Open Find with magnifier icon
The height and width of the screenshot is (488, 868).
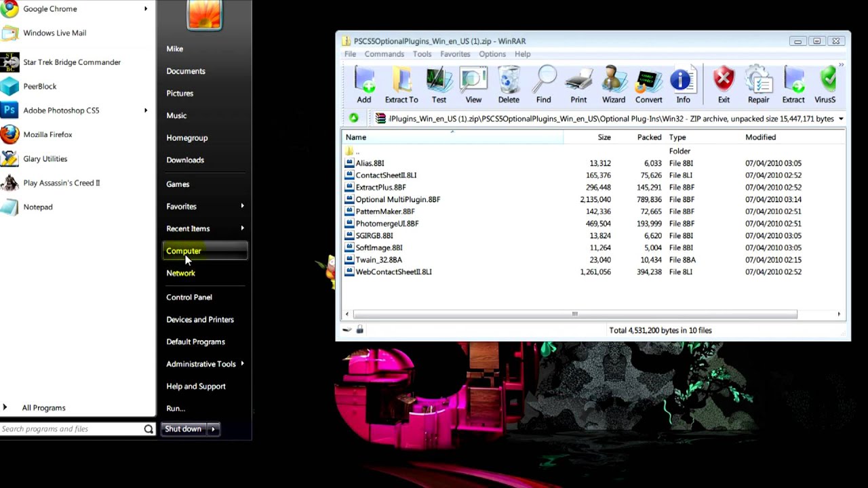[543, 85]
